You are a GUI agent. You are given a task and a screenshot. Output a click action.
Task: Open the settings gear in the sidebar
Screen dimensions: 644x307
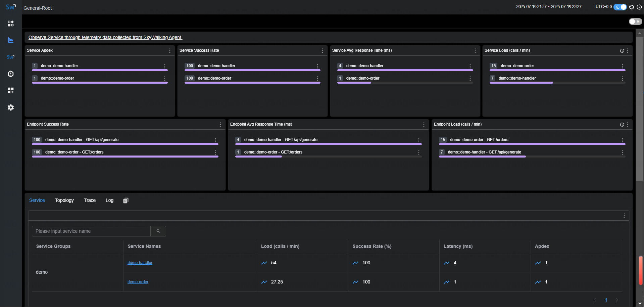point(11,107)
